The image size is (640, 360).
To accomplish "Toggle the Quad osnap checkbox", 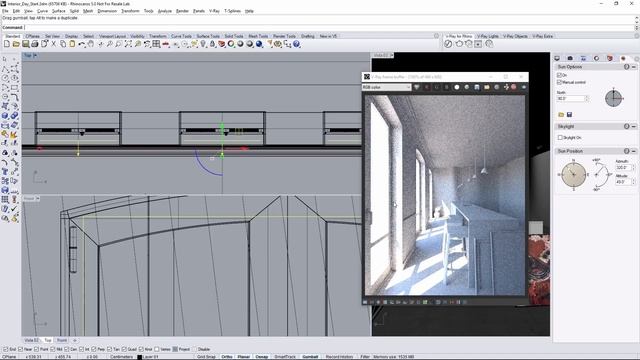I will click(x=124, y=349).
